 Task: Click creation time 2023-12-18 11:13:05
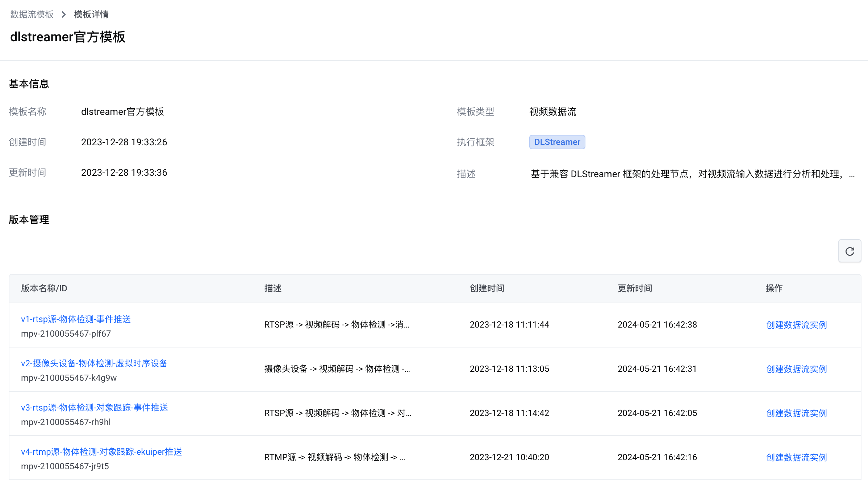pos(509,369)
